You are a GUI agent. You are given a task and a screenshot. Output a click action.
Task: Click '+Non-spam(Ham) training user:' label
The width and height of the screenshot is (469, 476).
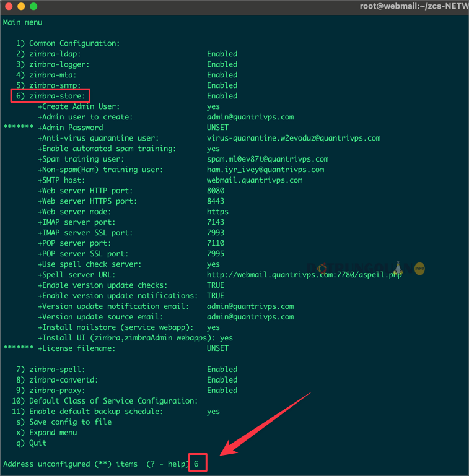[100, 170]
